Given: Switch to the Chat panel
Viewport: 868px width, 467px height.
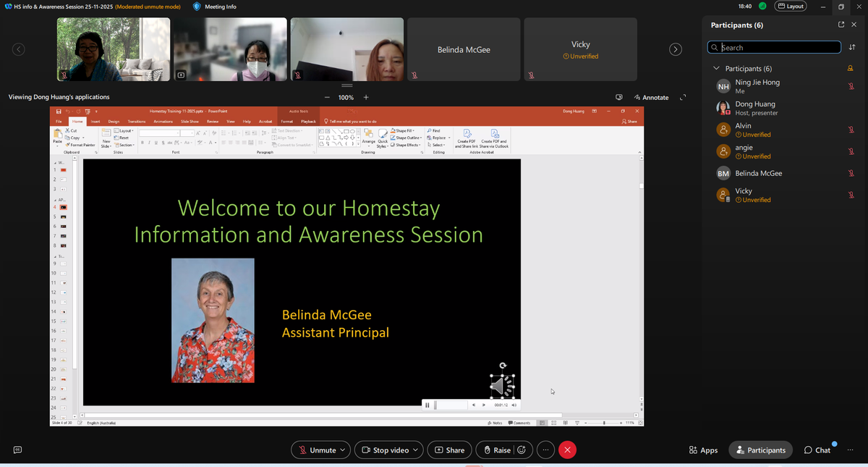Looking at the screenshot, I should (817, 450).
